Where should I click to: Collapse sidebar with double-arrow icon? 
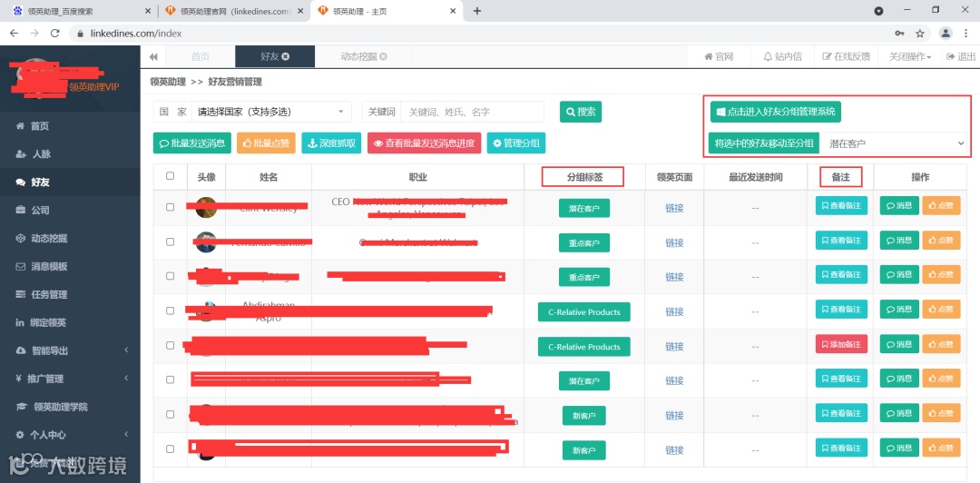pyautogui.click(x=153, y=57)
